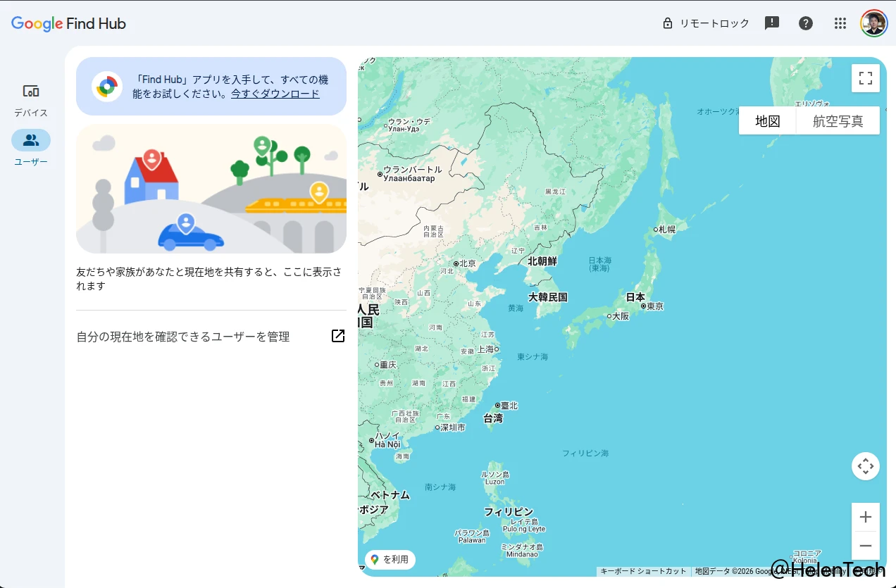
Task: Zoom out the map with minus button
Action: click(865, 546)
